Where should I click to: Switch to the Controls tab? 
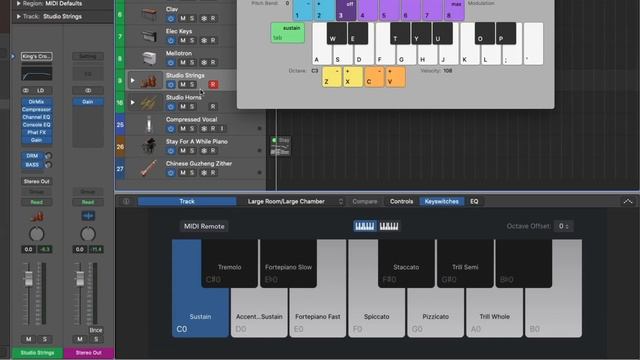(401, 201)
